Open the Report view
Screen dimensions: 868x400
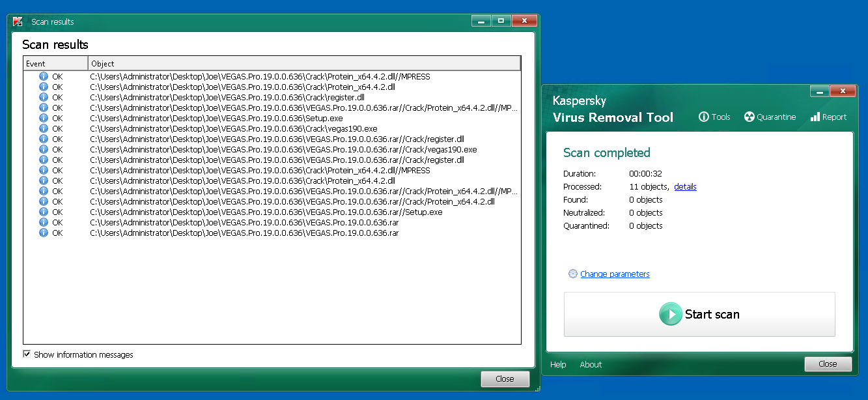coord(828,117)
